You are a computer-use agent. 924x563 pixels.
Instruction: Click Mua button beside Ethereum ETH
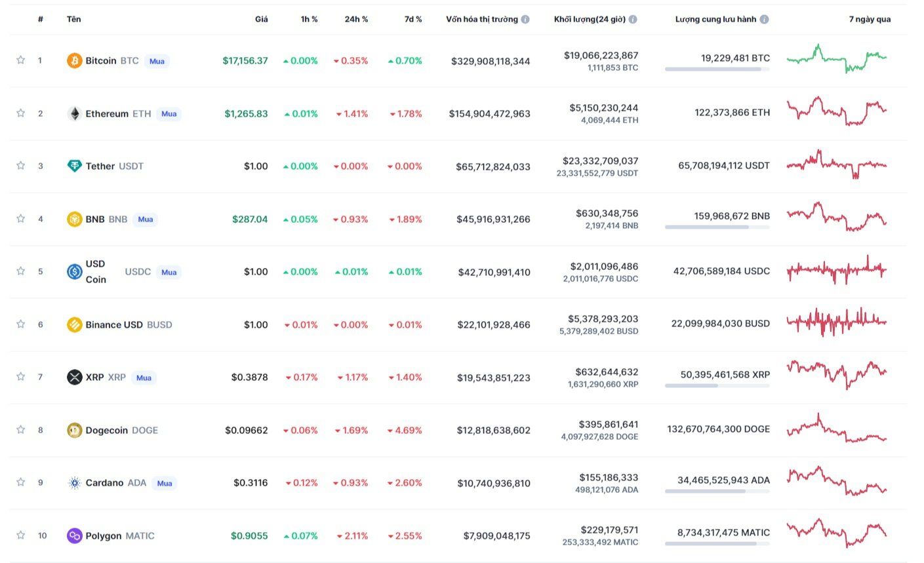click(x=169, y=113)
